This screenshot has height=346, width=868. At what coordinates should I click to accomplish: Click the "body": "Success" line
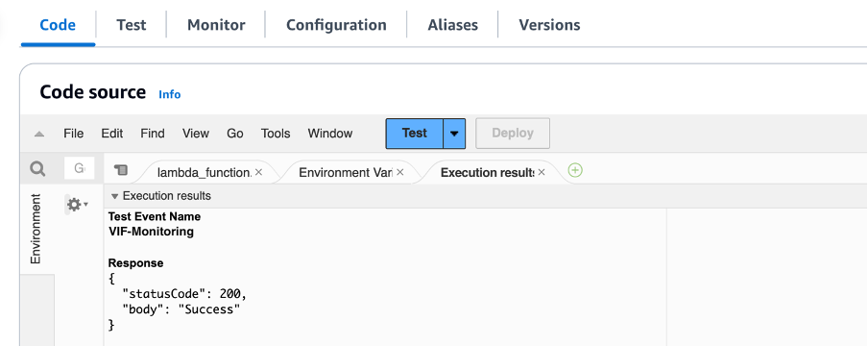click(181, 309)
